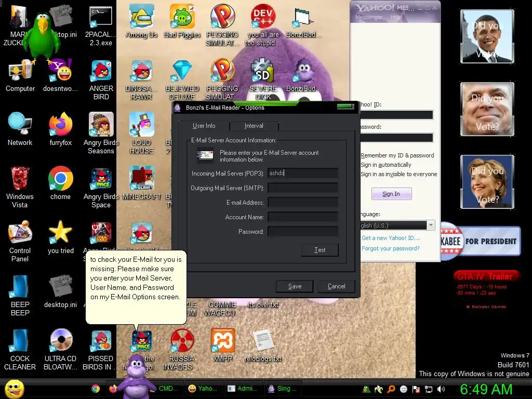Switch to the User Info tab
The width and height of the screenshot is (532, 399).
(x=204, y=126)
